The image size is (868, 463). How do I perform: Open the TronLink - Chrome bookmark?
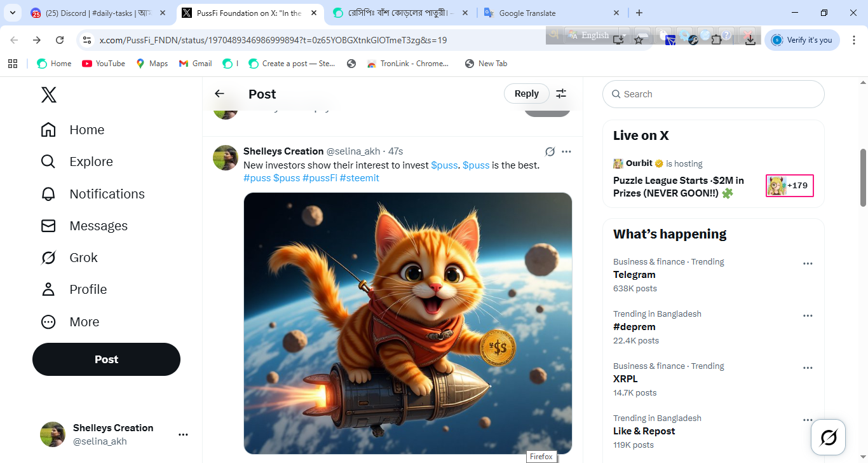(x=408, y=64)
